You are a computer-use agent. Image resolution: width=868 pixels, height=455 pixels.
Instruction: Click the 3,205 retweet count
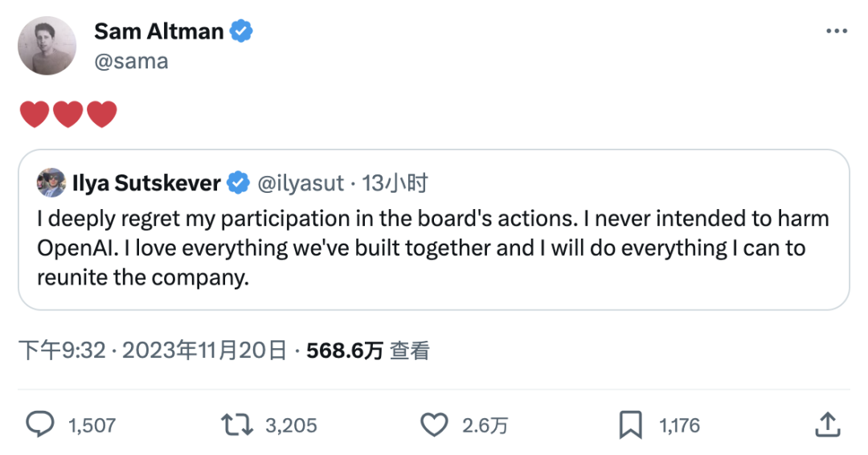[291, 425]
